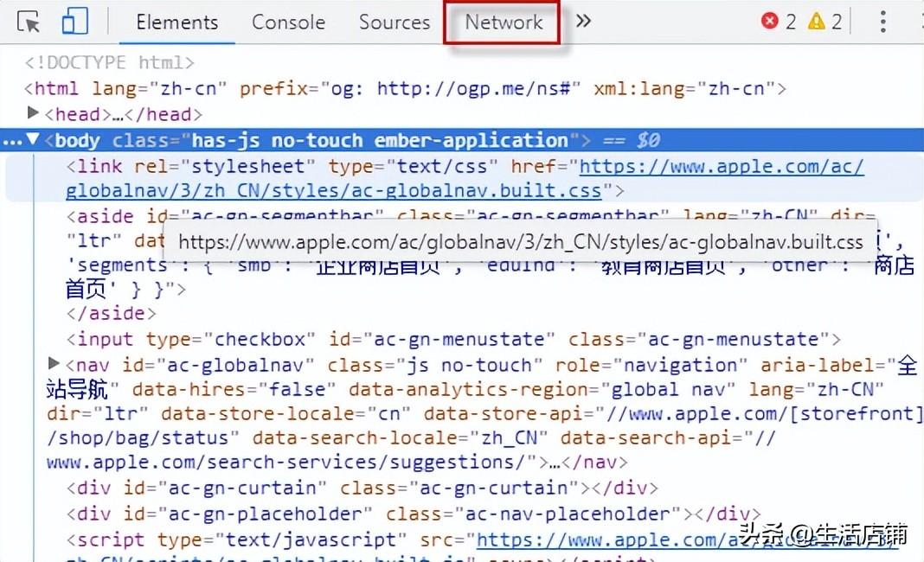Click the prefix og attribute text
924x562 pixels.
pyautogui.click(x=409, y=88)
